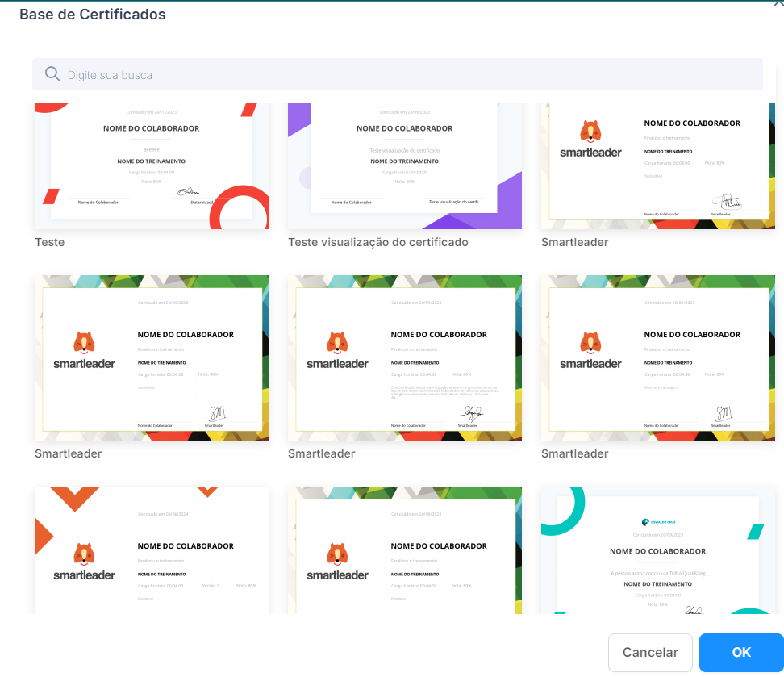This screenshot has height=677, width=784.
Task: Select teal-circle certificate thumbnail
Action: 658,550
